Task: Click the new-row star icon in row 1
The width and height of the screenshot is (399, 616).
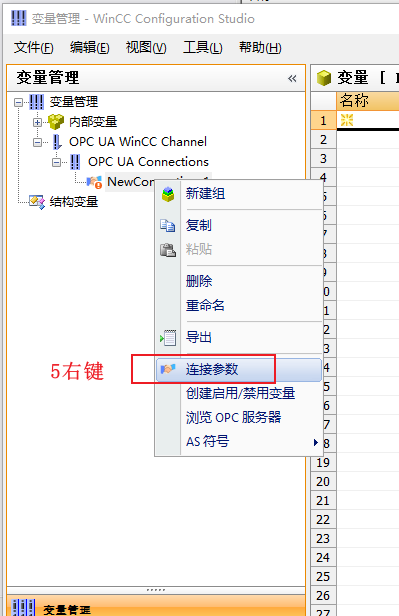Action: tap(347, 120)
